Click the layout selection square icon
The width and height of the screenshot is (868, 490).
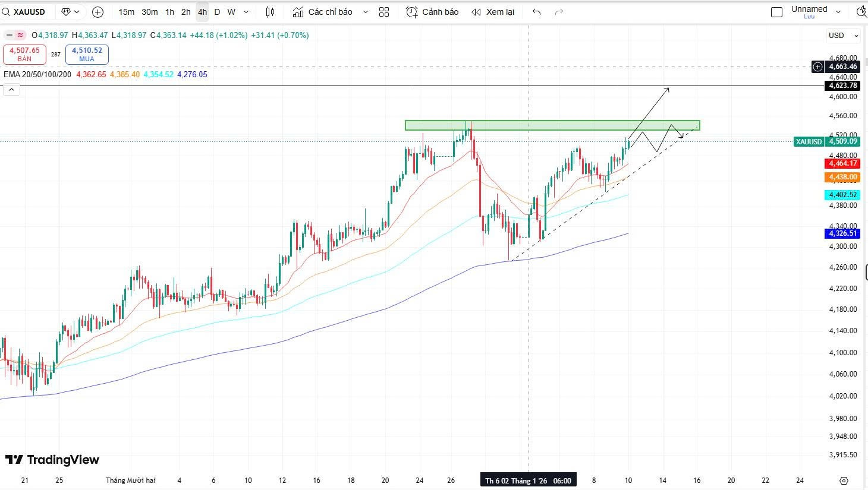[776, 12]
